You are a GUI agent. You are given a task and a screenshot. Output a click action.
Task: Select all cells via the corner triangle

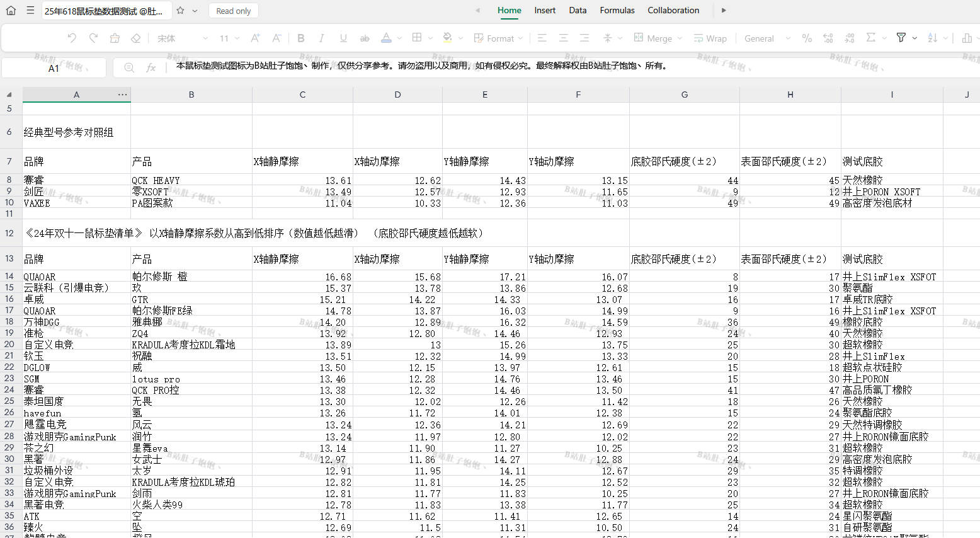point(9,94)
